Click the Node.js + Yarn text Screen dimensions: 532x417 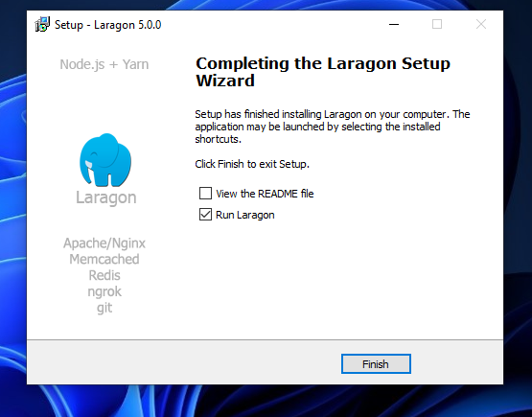104,64
